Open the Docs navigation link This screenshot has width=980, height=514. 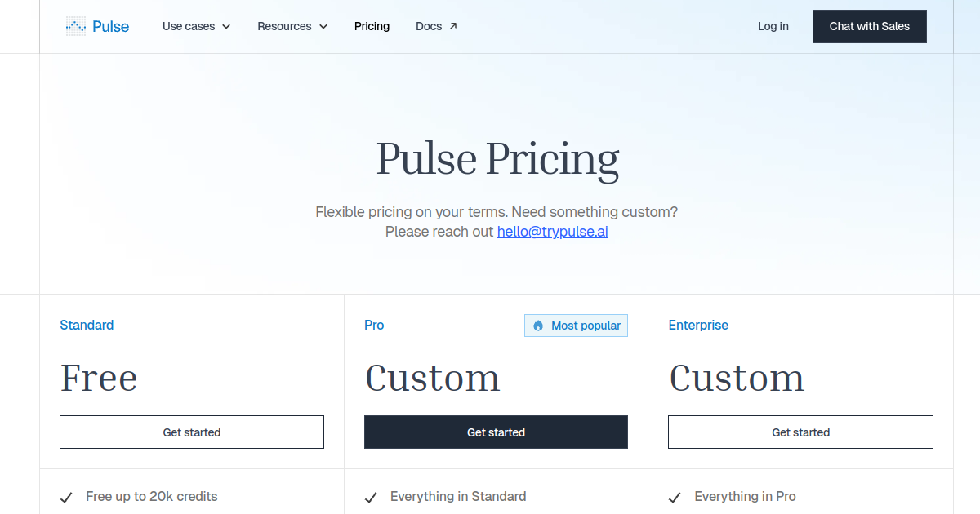429,26
